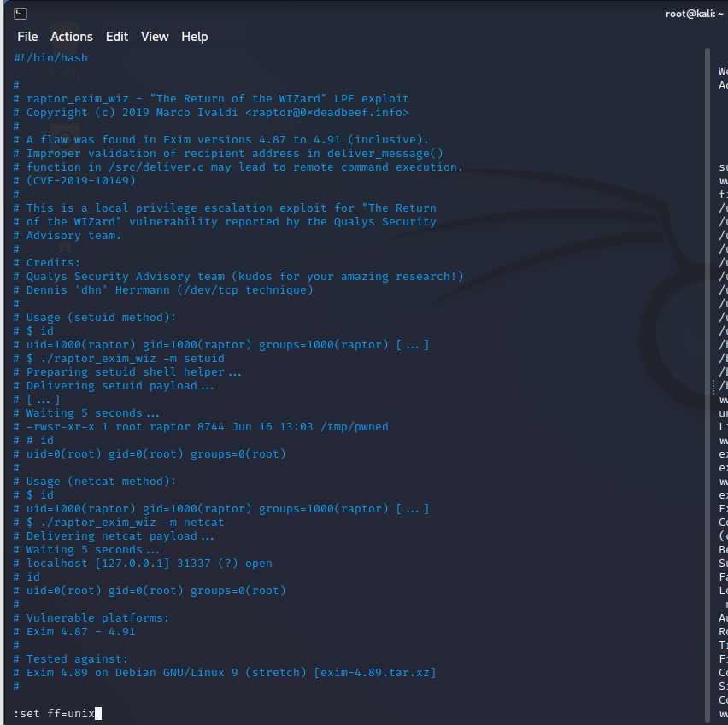Click the '-rwsr-xr-x 1 root raptor 8744' line
Image resolution: width=728 pixels, height=725 pixels.
201,427
